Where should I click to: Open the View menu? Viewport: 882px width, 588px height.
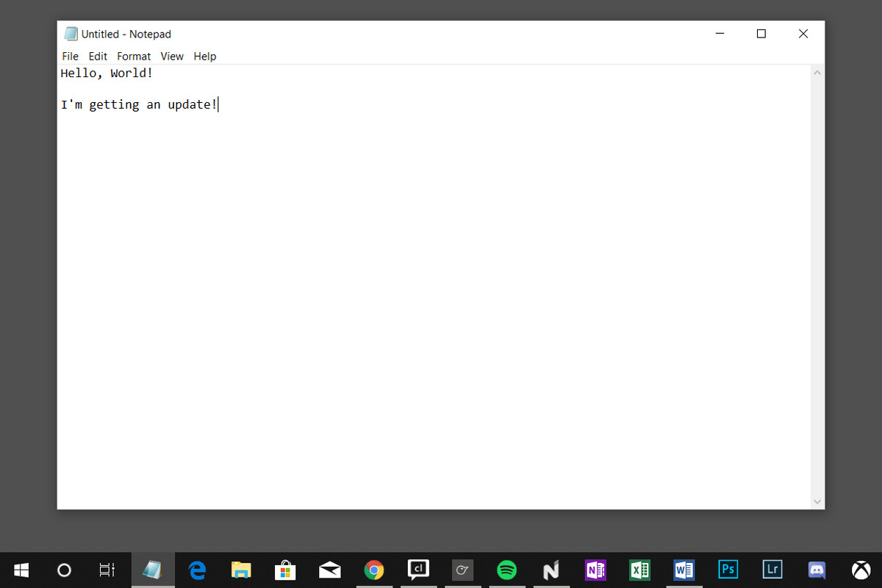(172, 56)
